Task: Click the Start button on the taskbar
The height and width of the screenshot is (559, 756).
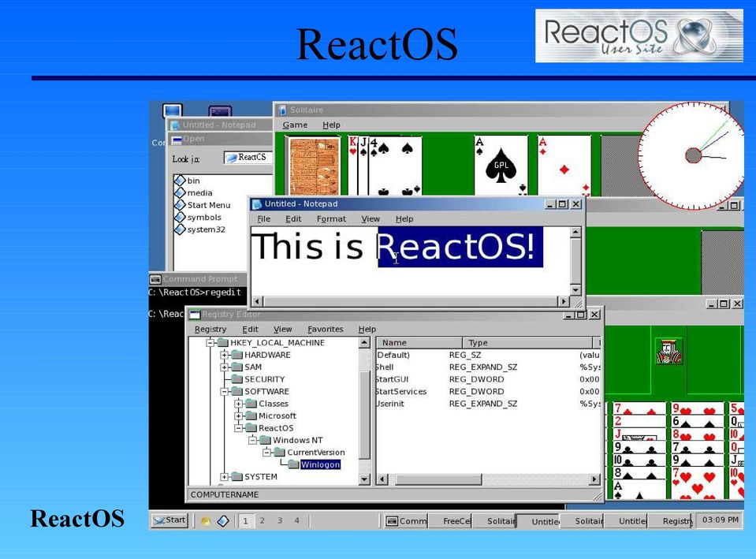Action: (x=169, y=520)
